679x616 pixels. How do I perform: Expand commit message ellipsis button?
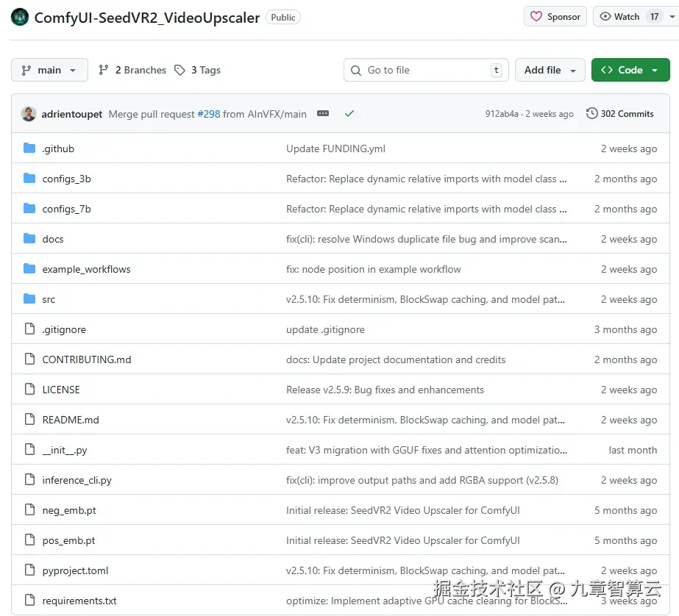click(323, 113)
